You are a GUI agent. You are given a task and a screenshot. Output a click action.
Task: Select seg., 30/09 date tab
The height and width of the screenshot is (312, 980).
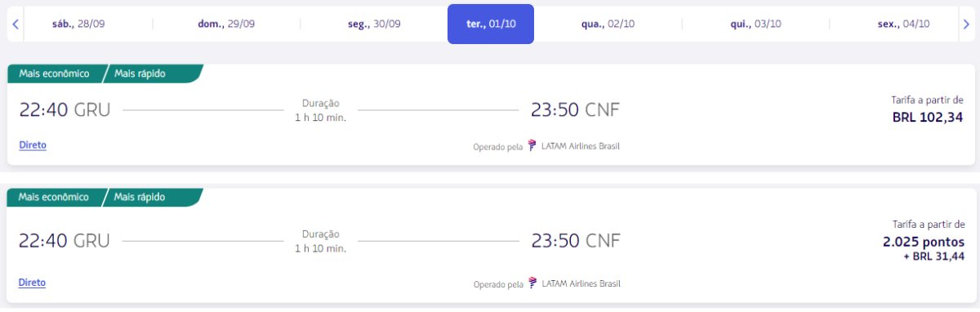374,24
